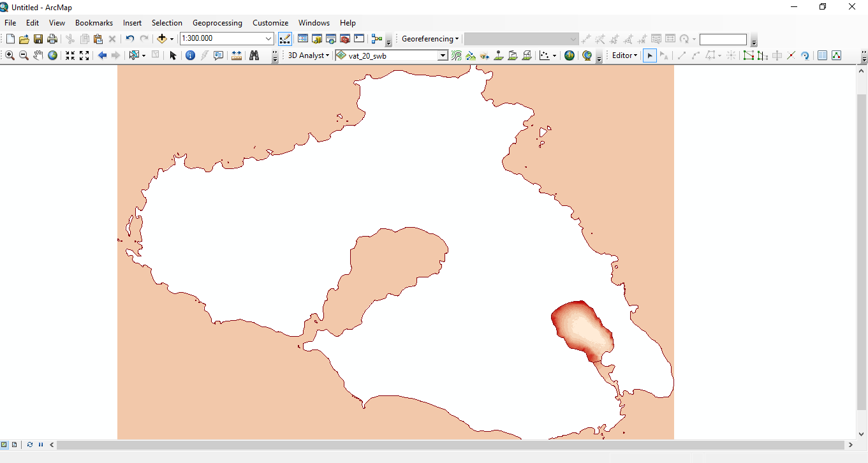Activate the Identify tool

point(190,55)
